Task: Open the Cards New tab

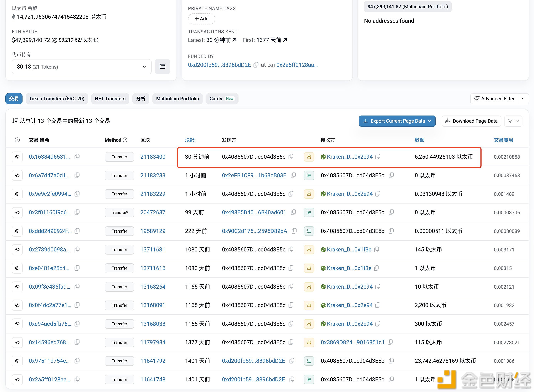Action: (222, 99)
